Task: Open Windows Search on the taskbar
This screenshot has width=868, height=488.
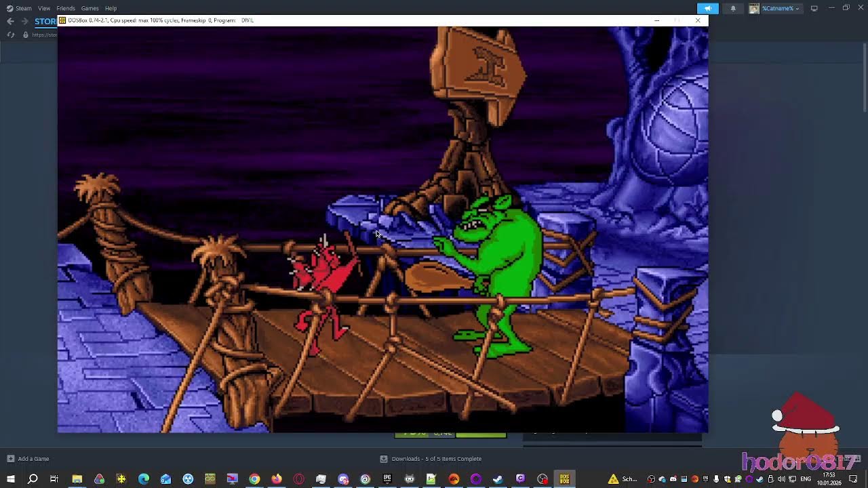Action: tap(33, 479)
